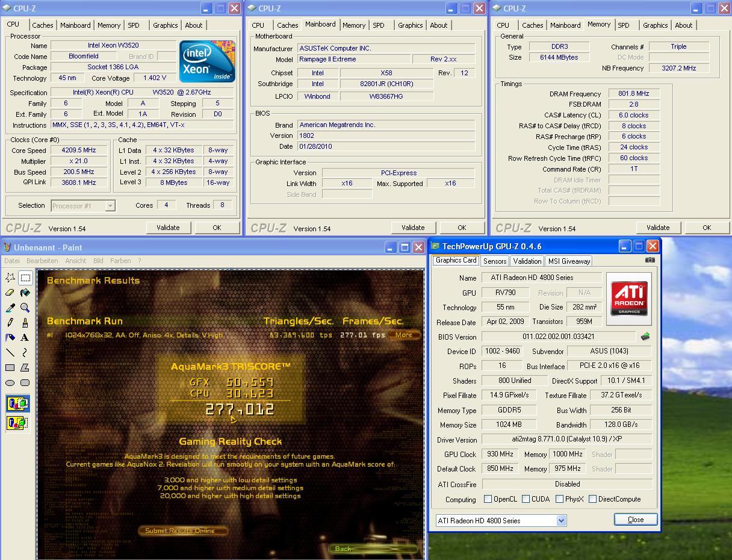
Task: Click the Intel Xeon inside logo
Action: click(x=207, y=61)
